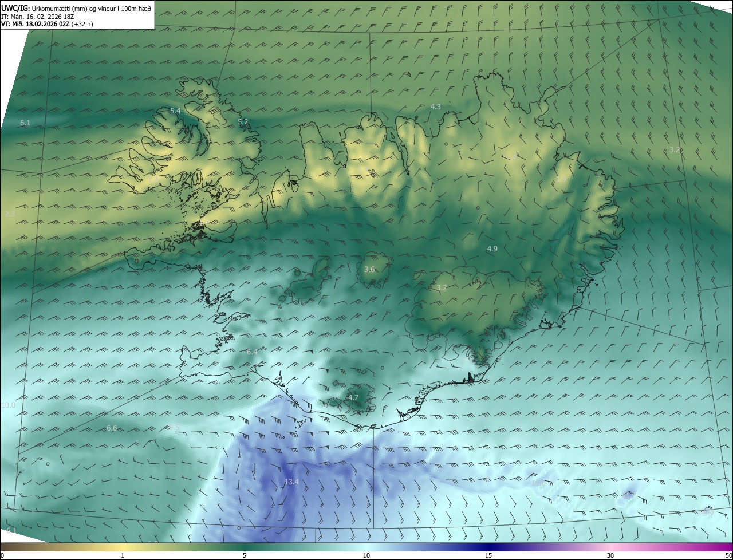Click the colorbar tick labelled 30

[x=610, y=556]
